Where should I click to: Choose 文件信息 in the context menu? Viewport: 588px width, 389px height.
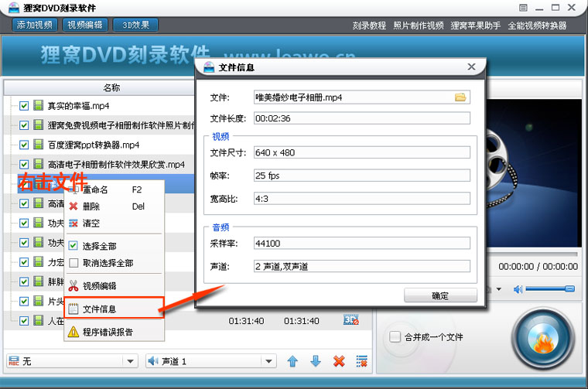coord(114,309)
